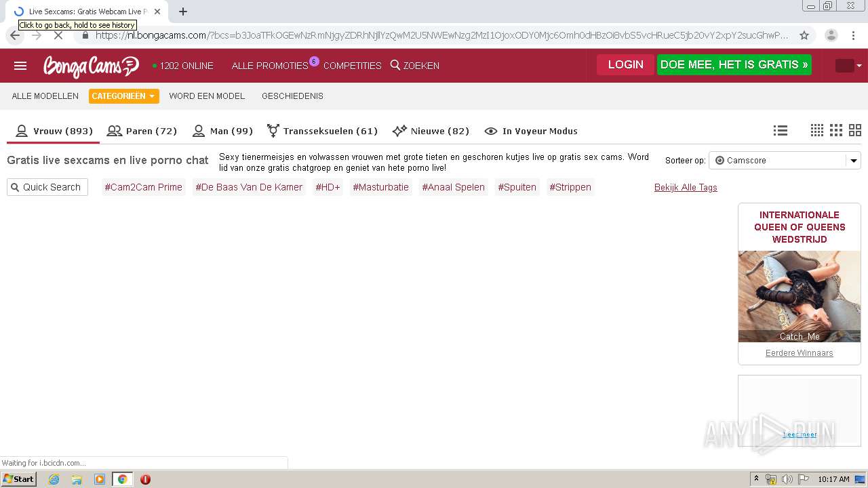Open the Chrome three-dot menu
The width and height of the screenshot is (868, 488).
[x=854, y=35]
